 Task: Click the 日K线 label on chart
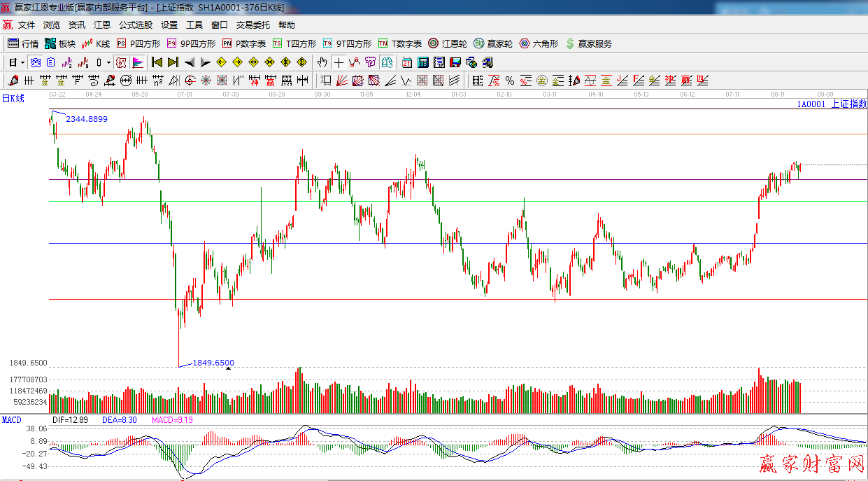[x=13, y=99]
